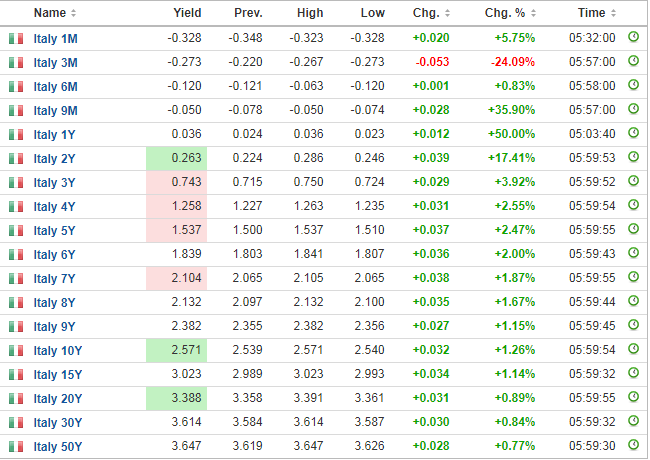
Task: Click the clock icon for Italy 5Y
Action: 633,229
